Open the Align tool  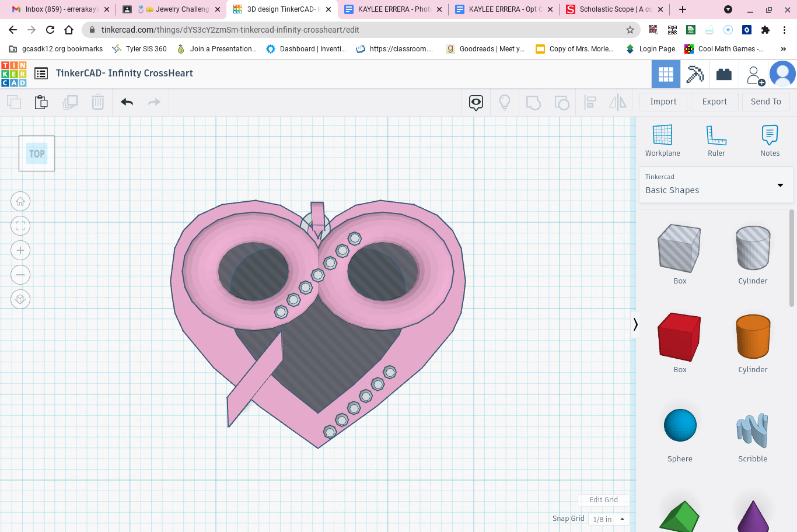(x=590, y=102)
